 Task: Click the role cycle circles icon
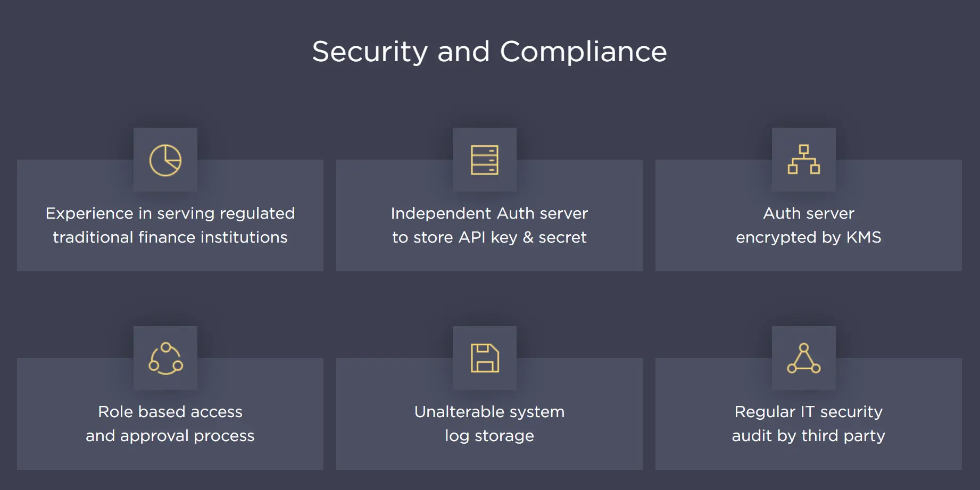165,359
